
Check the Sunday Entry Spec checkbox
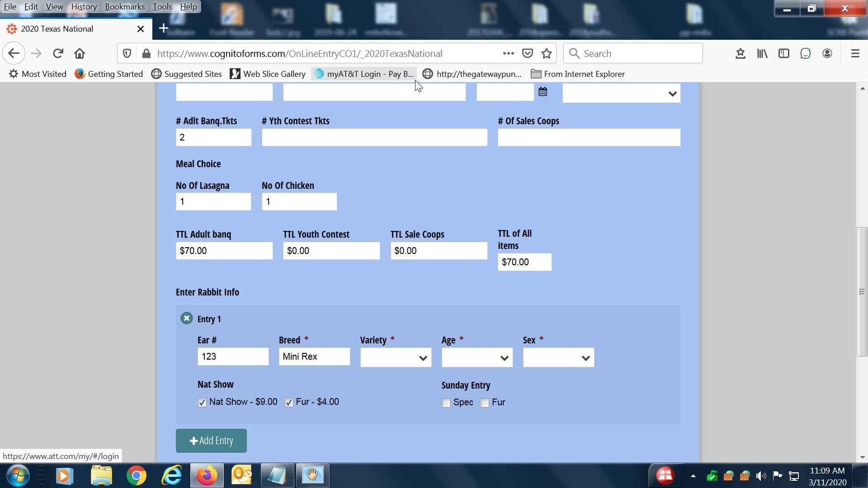point(446,403)
